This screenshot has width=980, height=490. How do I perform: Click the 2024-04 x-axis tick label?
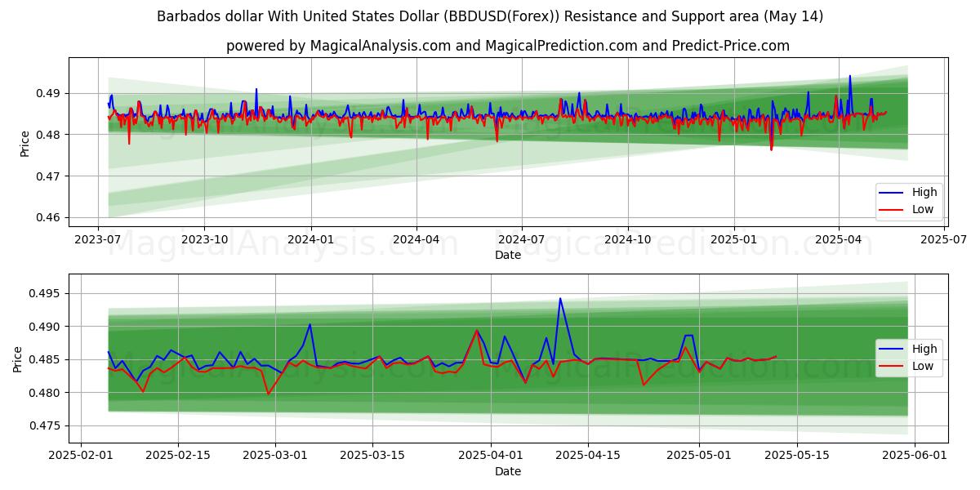[x=416, y=240]
